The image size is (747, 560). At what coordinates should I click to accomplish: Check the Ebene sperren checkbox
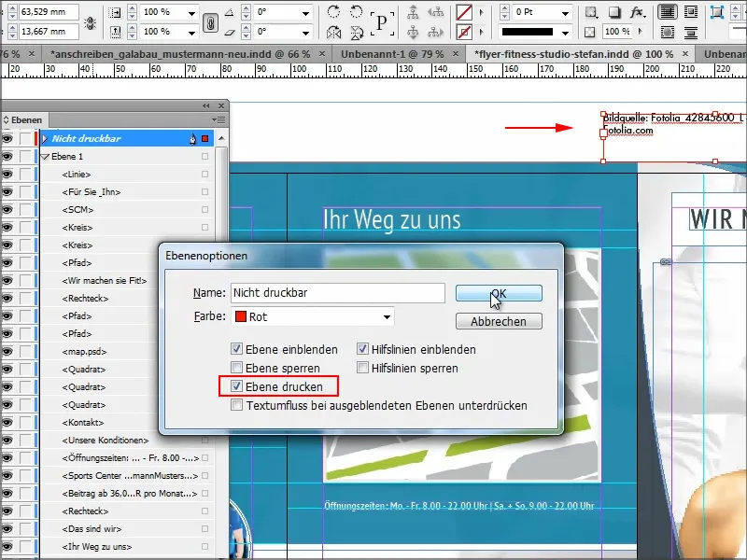(236, 368)
